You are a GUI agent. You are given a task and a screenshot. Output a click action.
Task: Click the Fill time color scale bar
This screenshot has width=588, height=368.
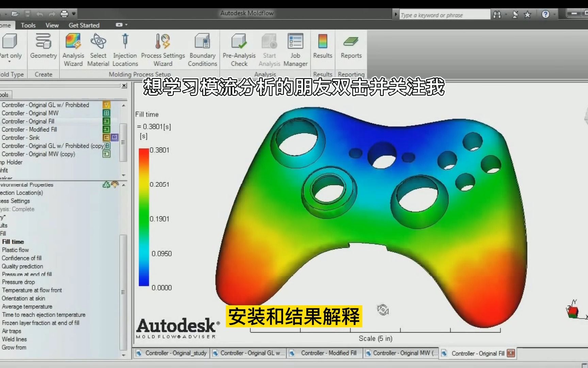[x=144, y=217]
